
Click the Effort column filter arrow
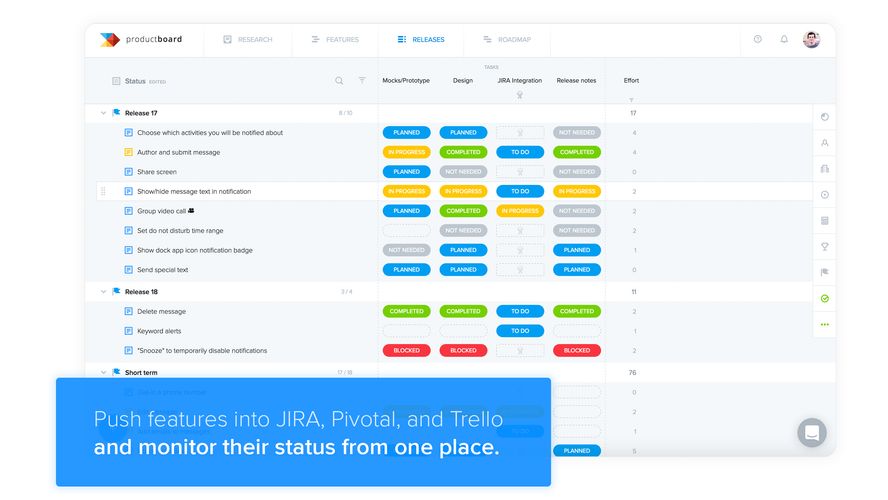coord(631,100)
